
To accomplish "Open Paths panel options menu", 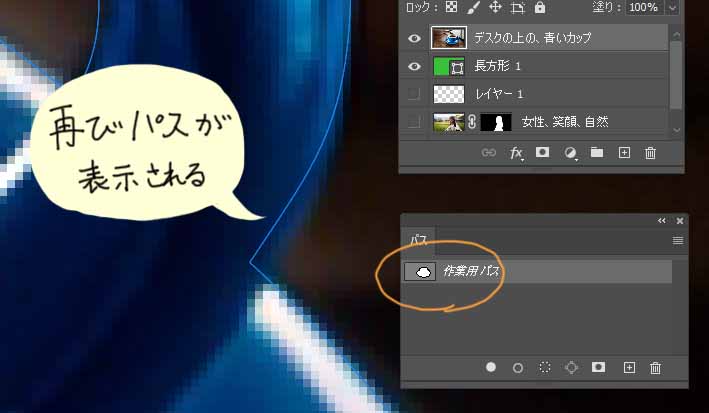I will (677, 241).
